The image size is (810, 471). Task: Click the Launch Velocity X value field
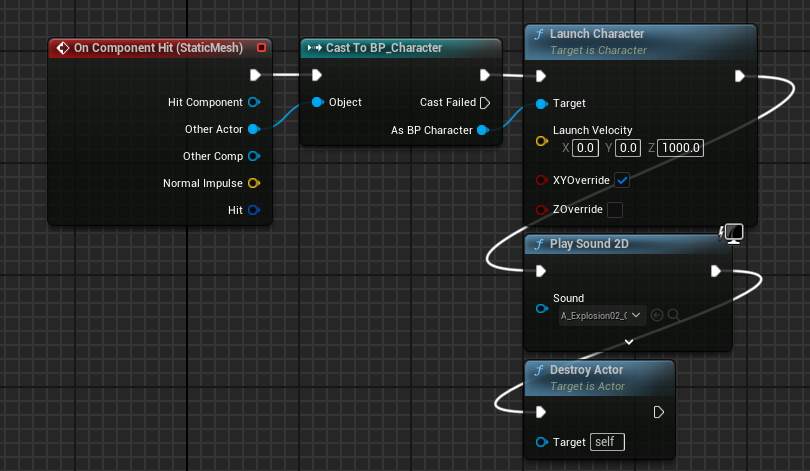click(x=585, y=148)
